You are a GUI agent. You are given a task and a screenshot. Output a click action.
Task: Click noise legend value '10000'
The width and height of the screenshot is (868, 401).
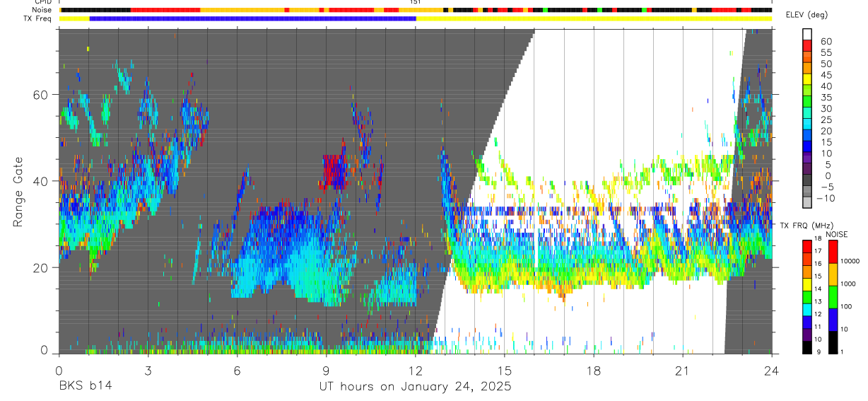pyautogui.click(x=850, y=261)
